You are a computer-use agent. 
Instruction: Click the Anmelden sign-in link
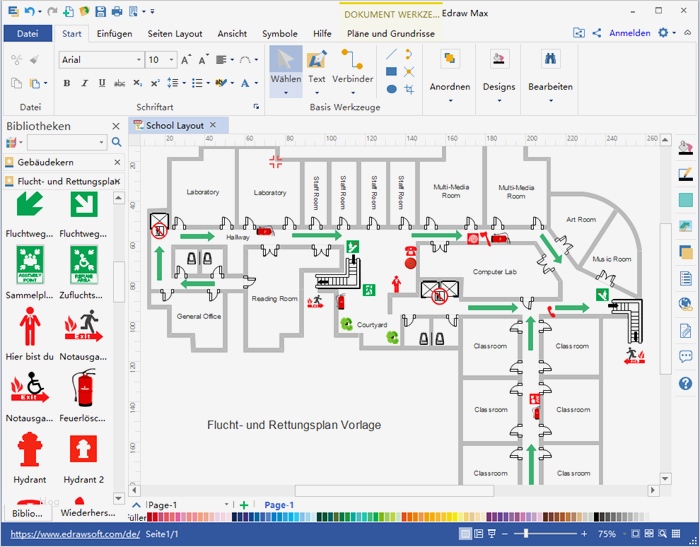pos(629,33)
